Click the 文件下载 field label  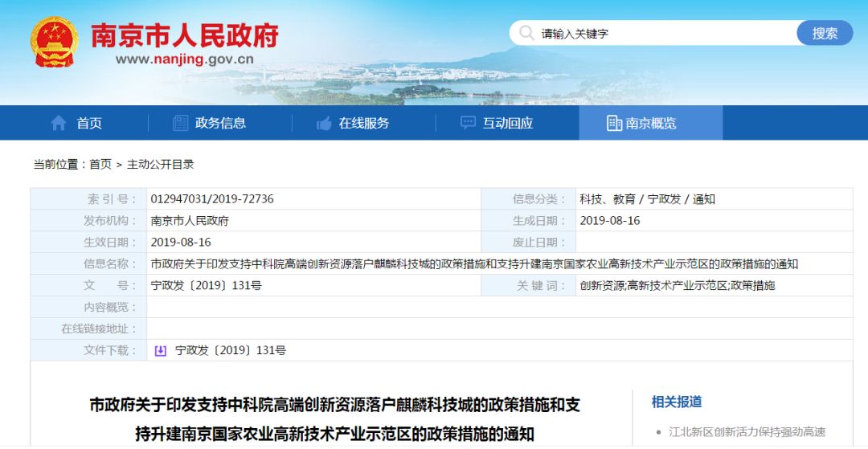click(x=109, y=350)
